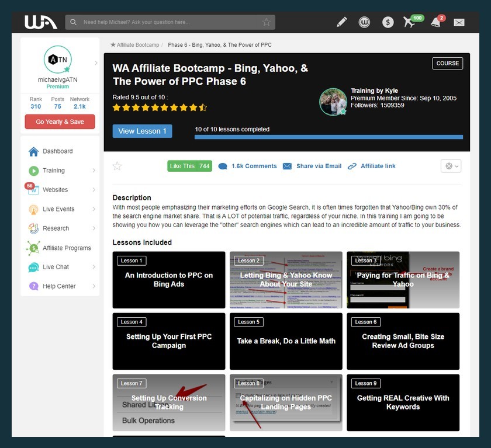Click the Research icon in sidebar

(x=33, y=229)
